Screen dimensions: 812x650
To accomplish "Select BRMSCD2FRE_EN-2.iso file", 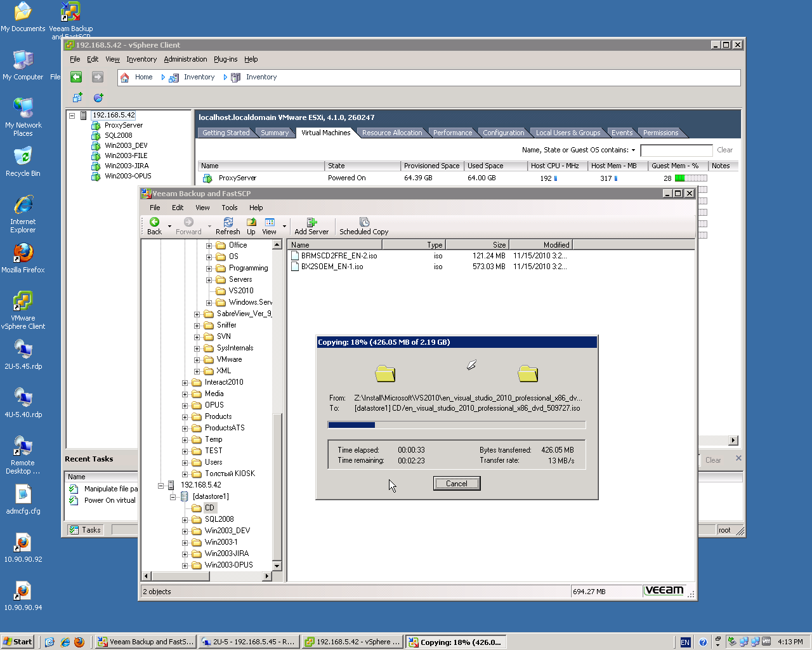I will pos(334,256).
